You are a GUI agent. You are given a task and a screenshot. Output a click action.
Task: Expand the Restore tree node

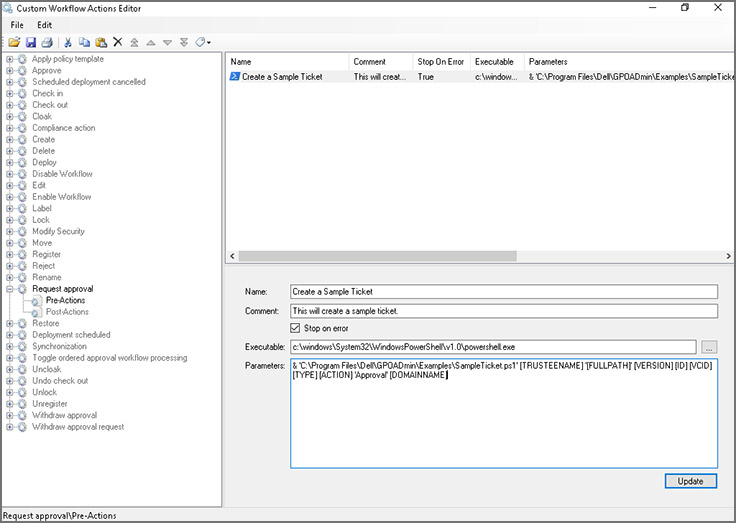[9, 323]
